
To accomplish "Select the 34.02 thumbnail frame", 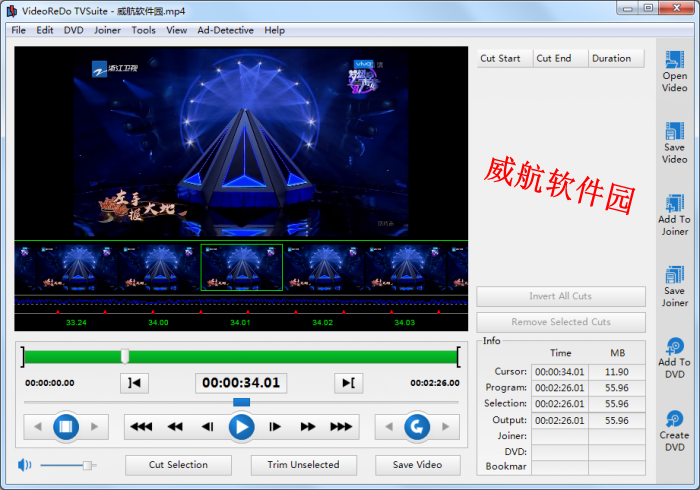I will pos(324,267).
